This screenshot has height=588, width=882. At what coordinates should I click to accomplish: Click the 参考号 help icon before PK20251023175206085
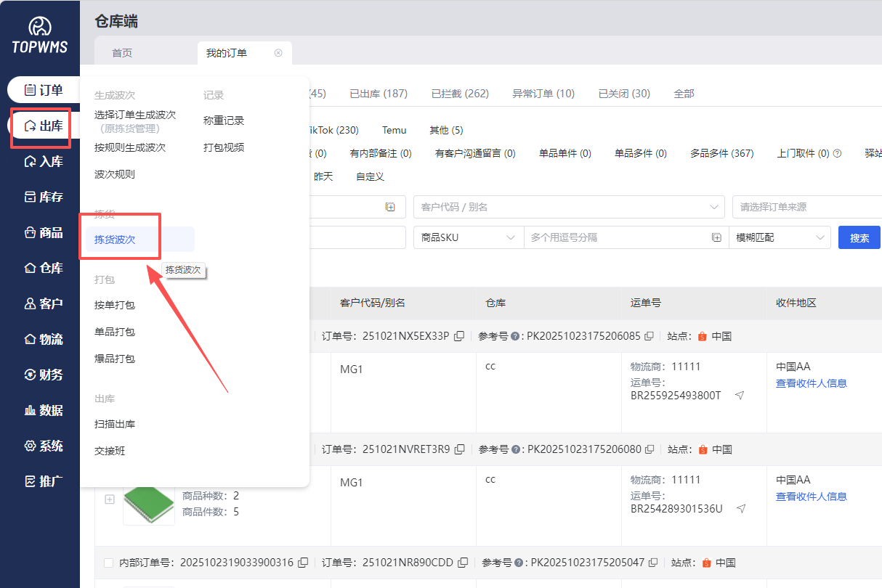coord(514,336)
